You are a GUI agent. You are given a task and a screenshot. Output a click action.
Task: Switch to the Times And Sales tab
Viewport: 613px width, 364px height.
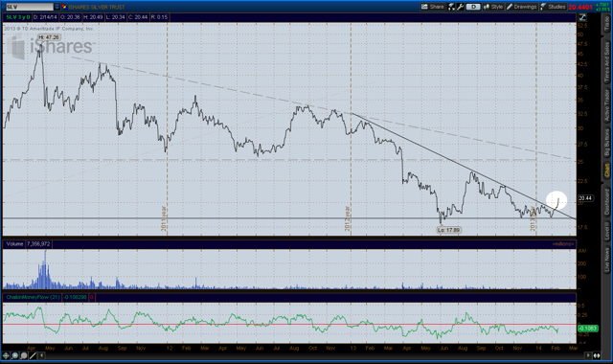point(606,61)
